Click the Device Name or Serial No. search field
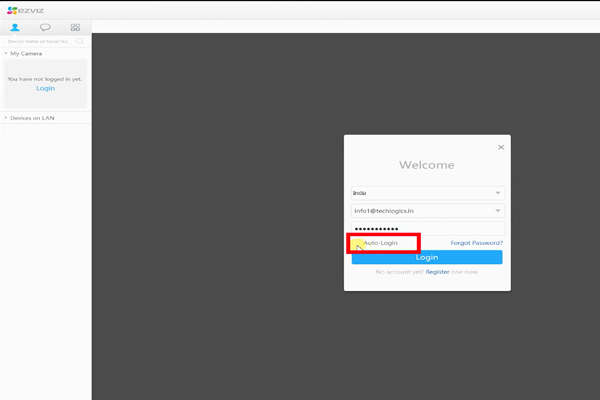600x400 pixels. (40, 41)
